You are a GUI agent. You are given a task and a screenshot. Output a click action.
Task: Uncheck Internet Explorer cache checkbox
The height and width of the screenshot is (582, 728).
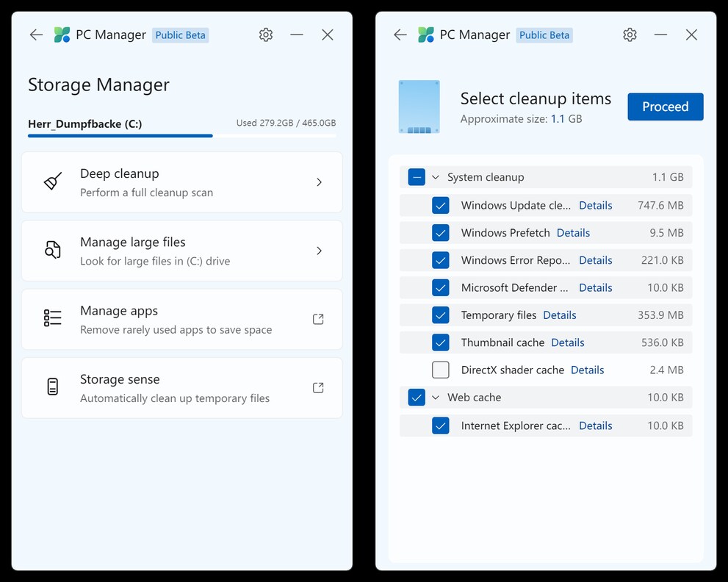(441, 425)
